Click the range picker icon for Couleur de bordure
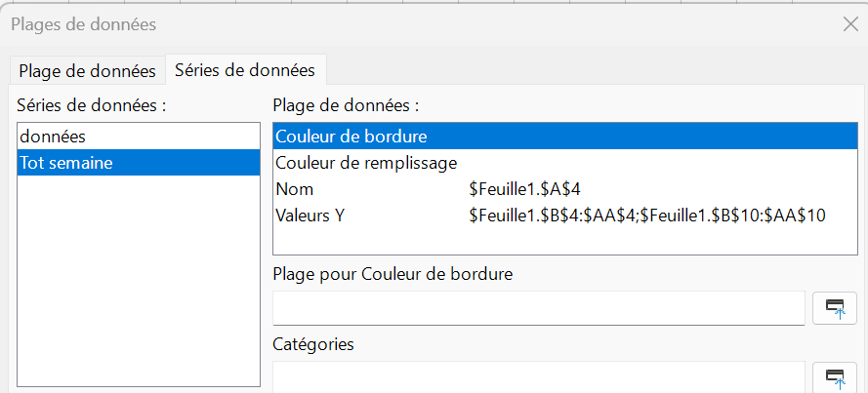Image resolution: width=868 pixels, height=393 pixels. tap(835, 307)
